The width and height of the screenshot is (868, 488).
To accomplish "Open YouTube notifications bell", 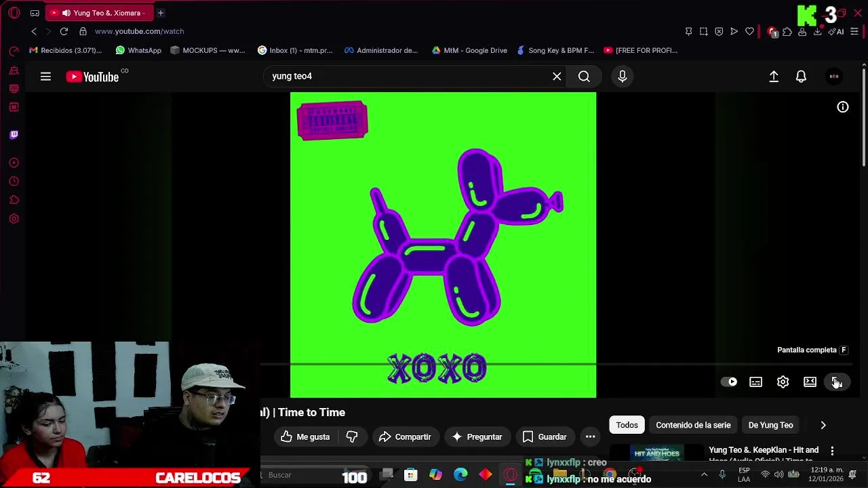I will [x=801, y=77].
